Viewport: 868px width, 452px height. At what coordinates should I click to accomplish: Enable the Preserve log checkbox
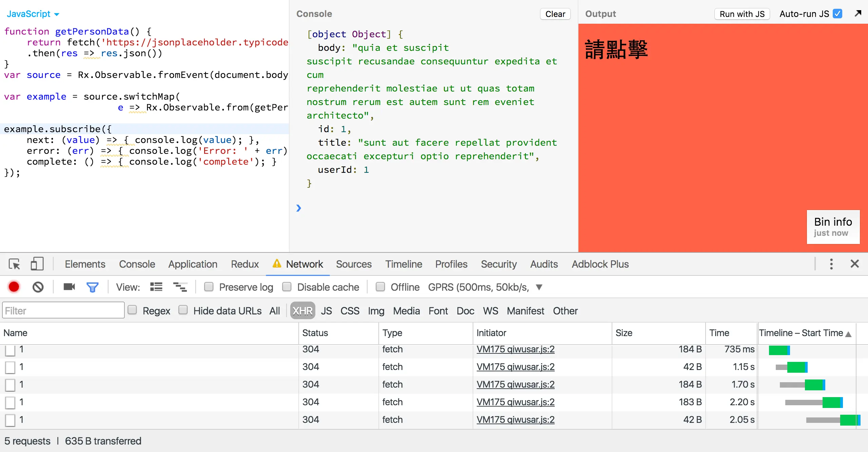209,287
